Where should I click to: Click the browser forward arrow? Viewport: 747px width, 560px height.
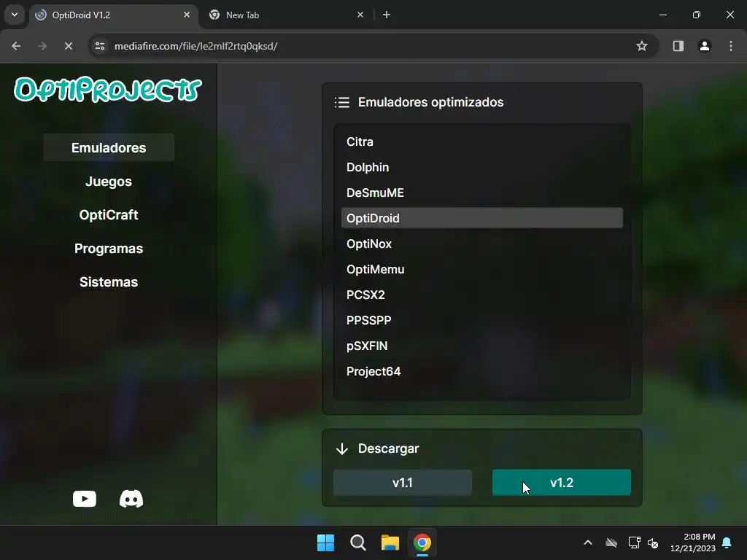click(42, 46)
